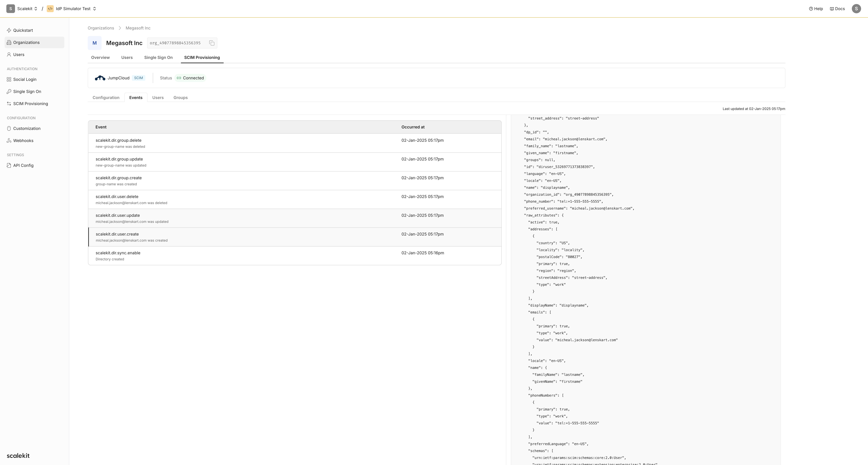Click "Directory created" description text

coord(110,259)
